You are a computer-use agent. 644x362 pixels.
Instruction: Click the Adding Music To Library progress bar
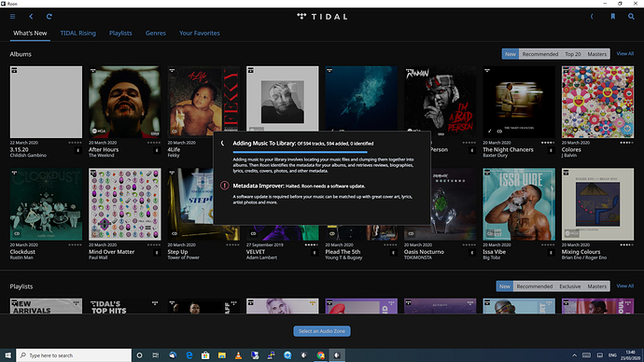pos(301,152)
